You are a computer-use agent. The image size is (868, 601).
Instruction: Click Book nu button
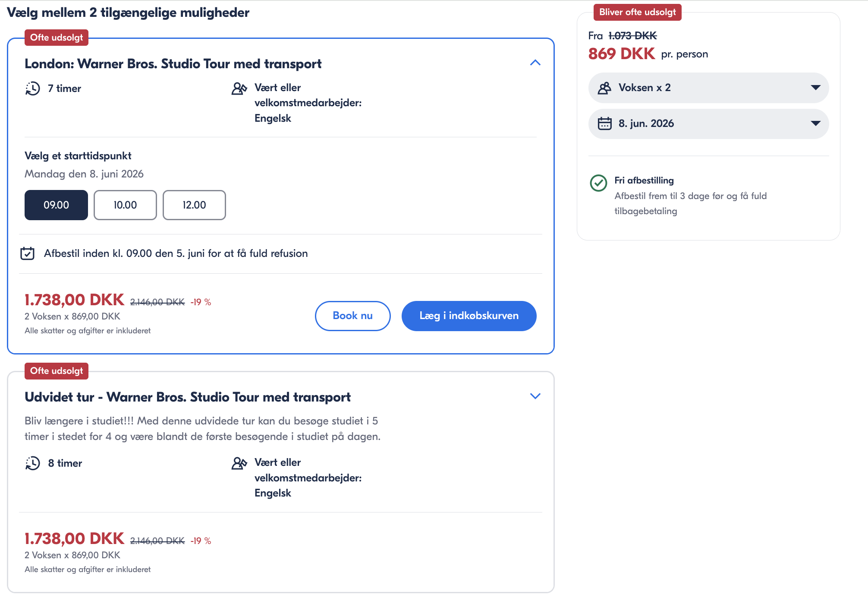tap(352, 316)
